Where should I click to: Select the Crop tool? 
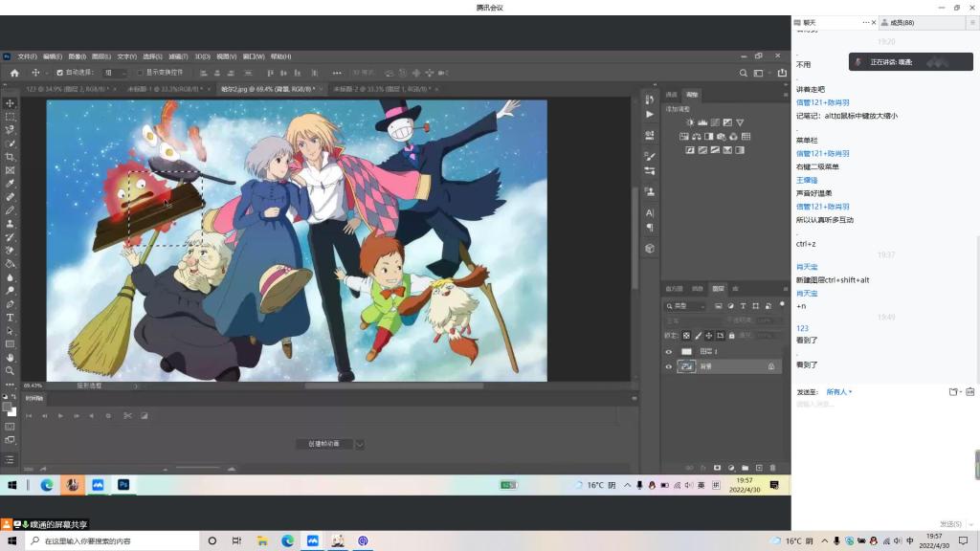(x=11, y=157)
